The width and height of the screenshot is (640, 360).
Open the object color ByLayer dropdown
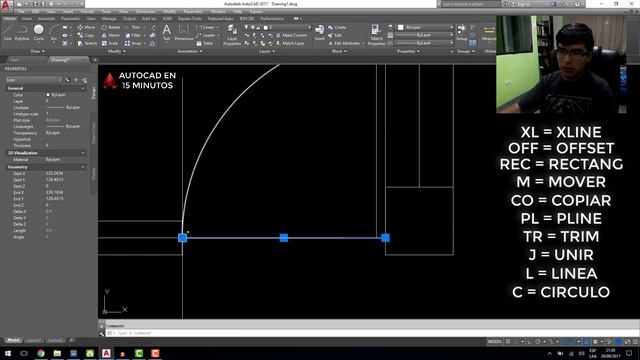425,27
